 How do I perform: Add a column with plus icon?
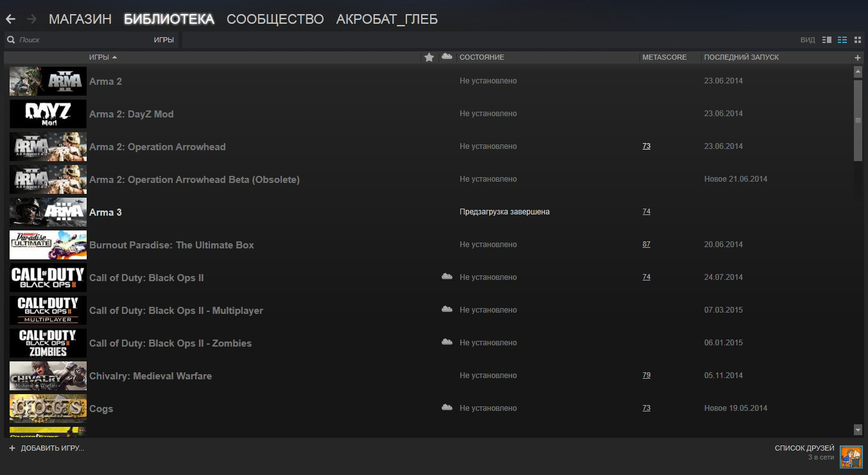click(858, 58)
